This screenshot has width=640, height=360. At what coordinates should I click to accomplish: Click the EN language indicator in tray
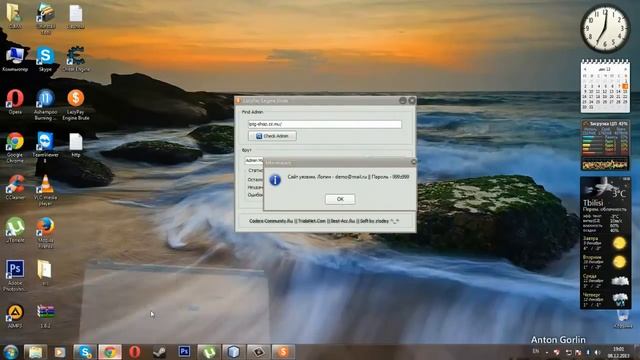coord(536,351)
